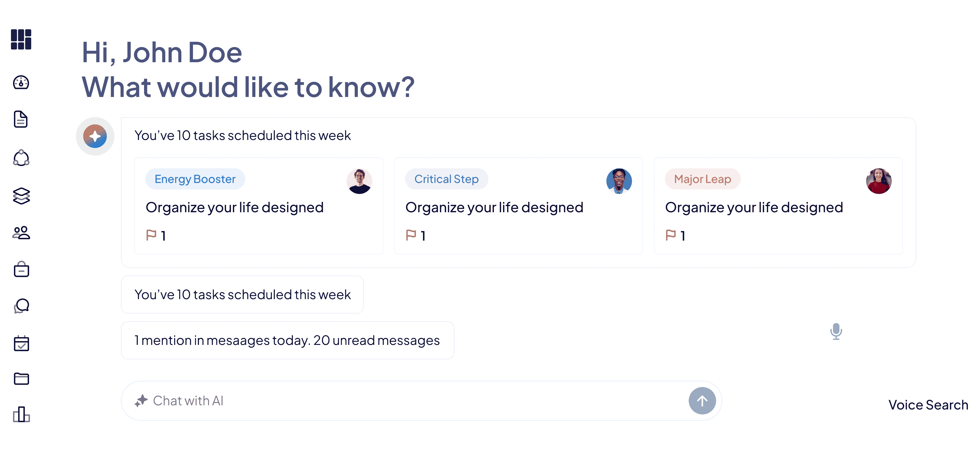Image resolution: width=980 pixels, height=462 pixels.
Task: Send message with the up arrow button
Action: tap(702, 401)
